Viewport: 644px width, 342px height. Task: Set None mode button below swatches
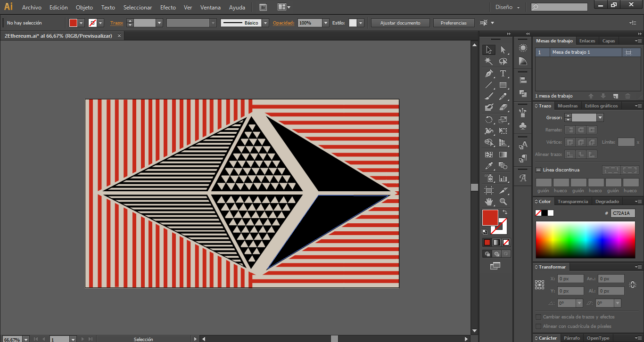pyautogui.click(x=506, y=242)
